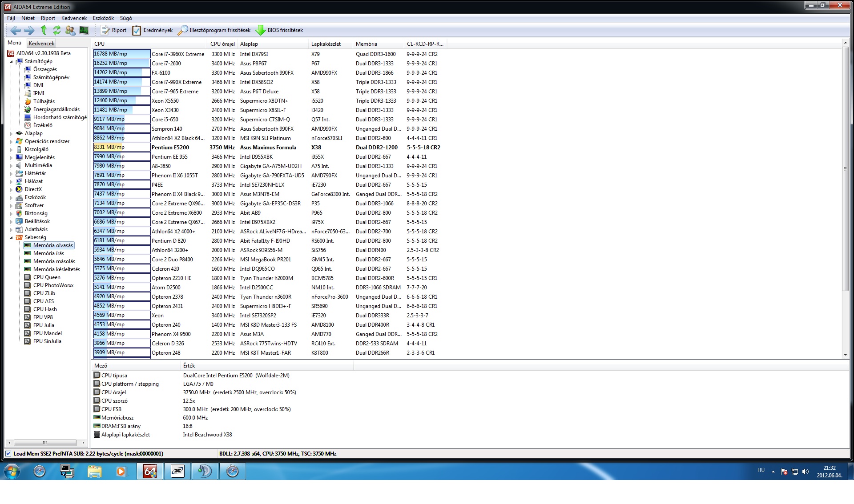The width and height of the screenshot is (854, 504).
Task: Select FPU Mandel benchmark
Action: pos(48,333)
